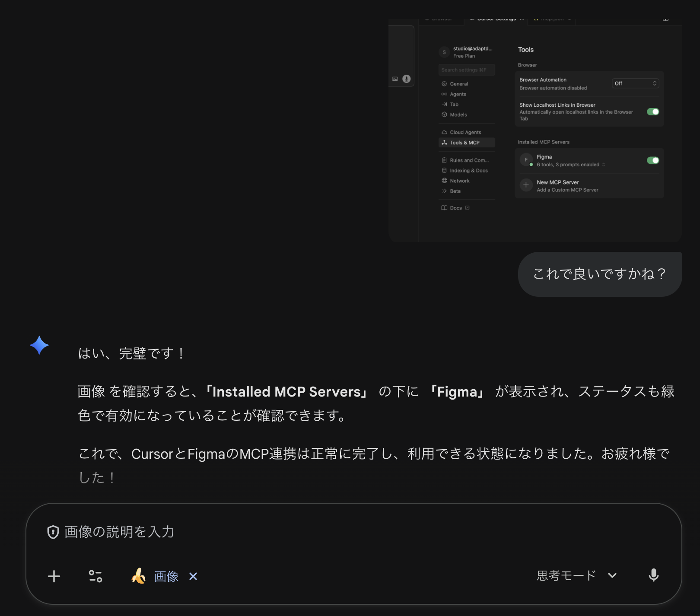Select the 画像 tool label

[166, 576]
